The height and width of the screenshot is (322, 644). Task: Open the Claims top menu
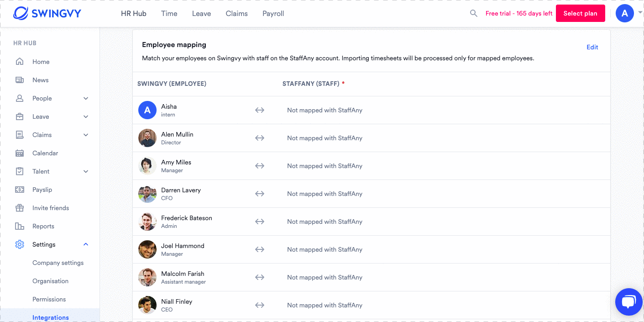tap(236, 13)
